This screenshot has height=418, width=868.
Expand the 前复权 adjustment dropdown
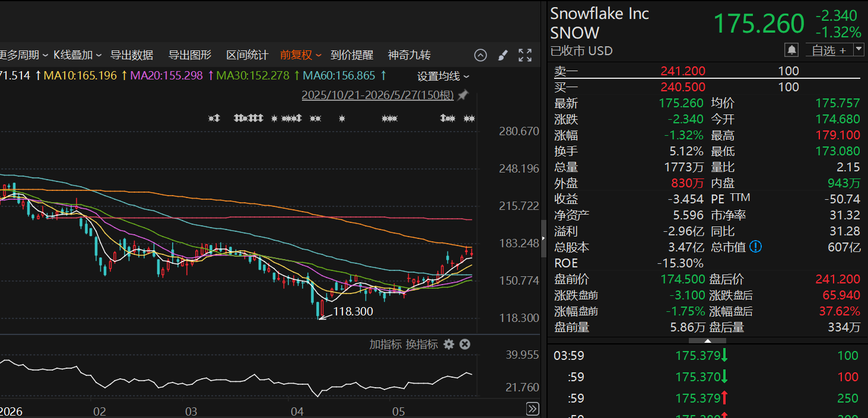click(x=301, y=55)
